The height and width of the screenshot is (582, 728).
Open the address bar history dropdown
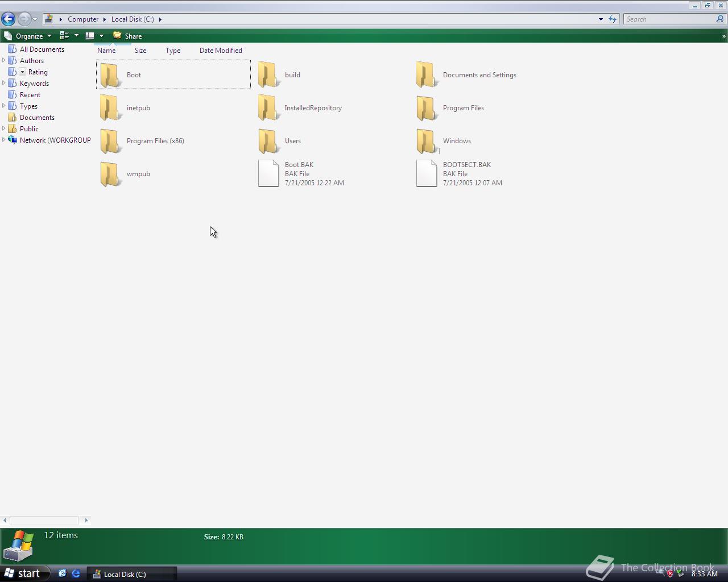[601, 19]
